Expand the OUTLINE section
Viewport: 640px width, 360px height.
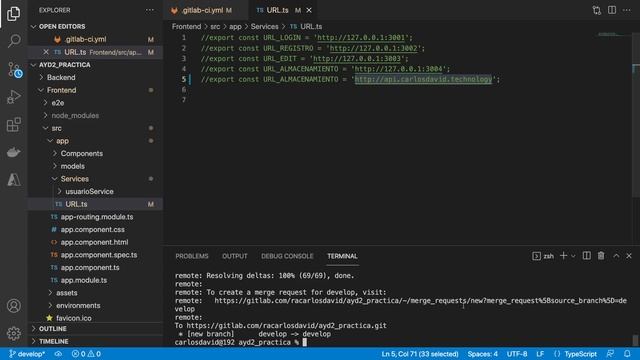pyautogui.click(x=53, y=329)
